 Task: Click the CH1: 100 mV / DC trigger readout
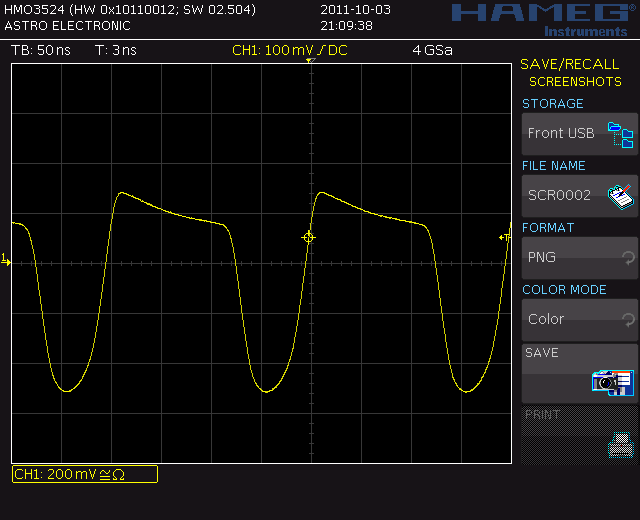(290, 50)
